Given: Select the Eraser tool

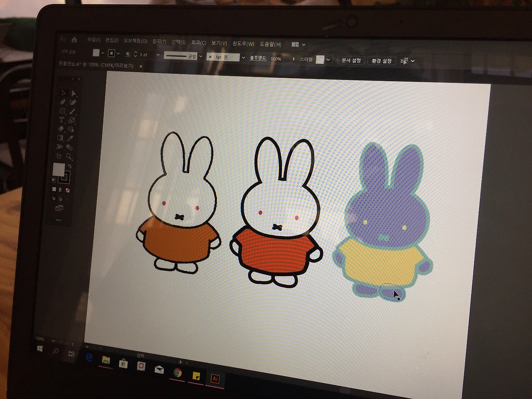Looking at the screenshot, I should [x=61, y=129].
